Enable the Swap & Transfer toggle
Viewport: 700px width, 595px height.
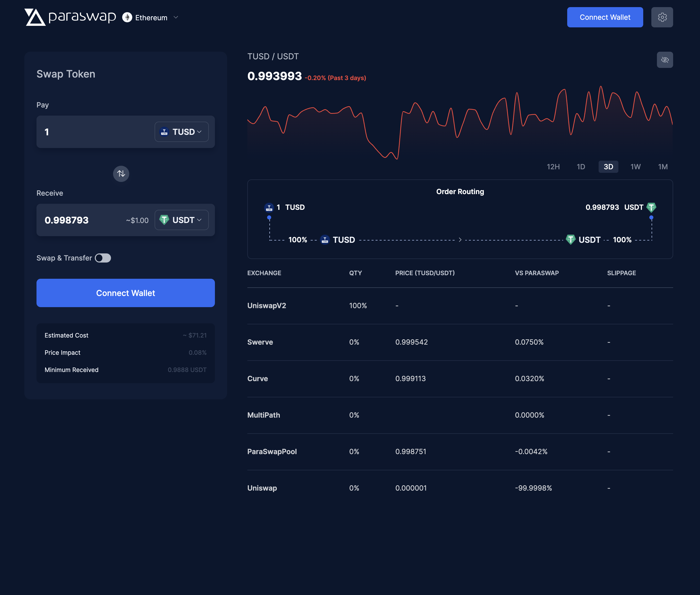(103, 258)
